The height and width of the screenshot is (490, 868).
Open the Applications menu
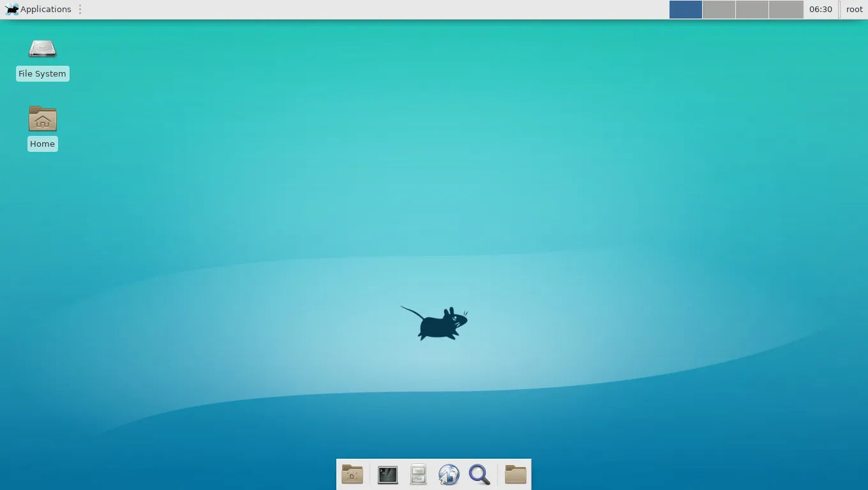(38, 9)
